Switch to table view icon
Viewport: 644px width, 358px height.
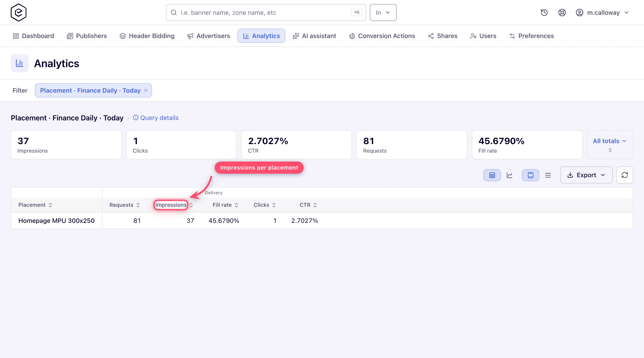(x=492, y=175)
